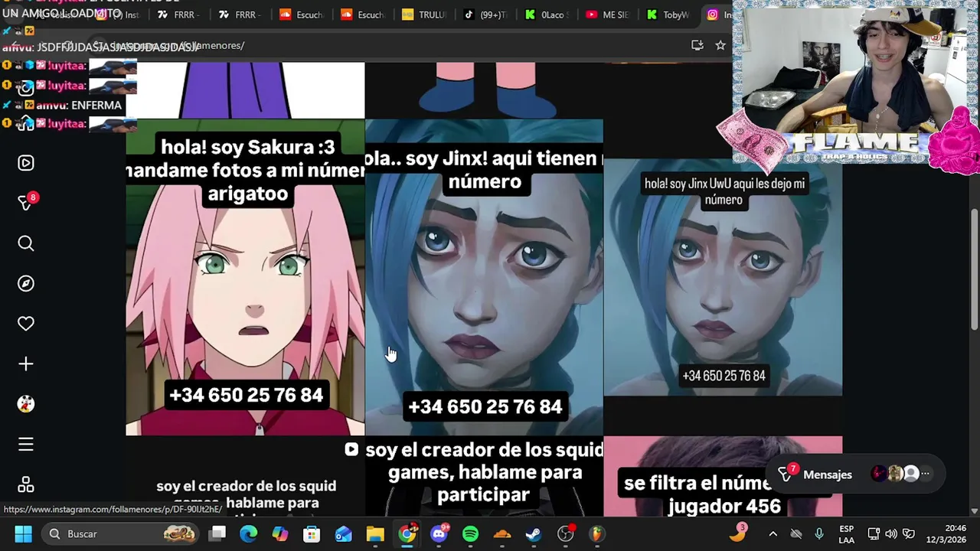Open the 'soy Jinx! aqui tienen' post

pos(484,278)
